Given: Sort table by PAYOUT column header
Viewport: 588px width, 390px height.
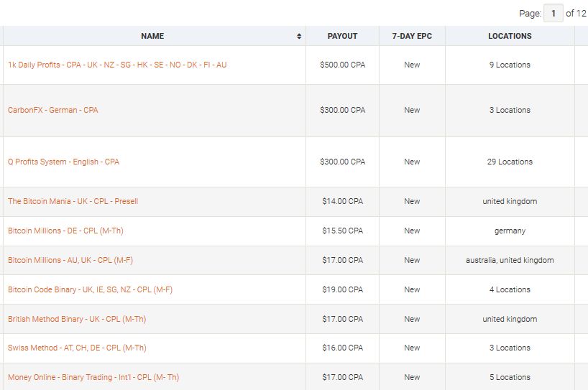Looking at the screenshot, I should pyautogui.click(x=342, y=36).
